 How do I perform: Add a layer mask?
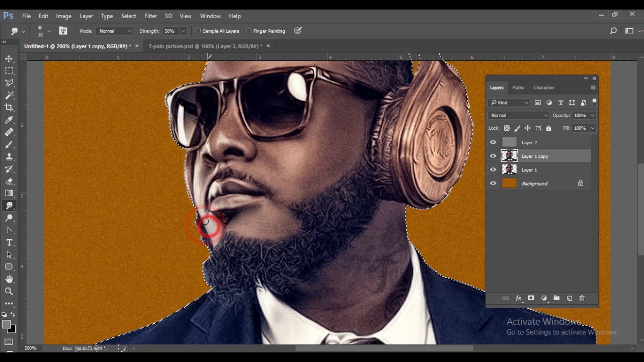tap(531, 298)
